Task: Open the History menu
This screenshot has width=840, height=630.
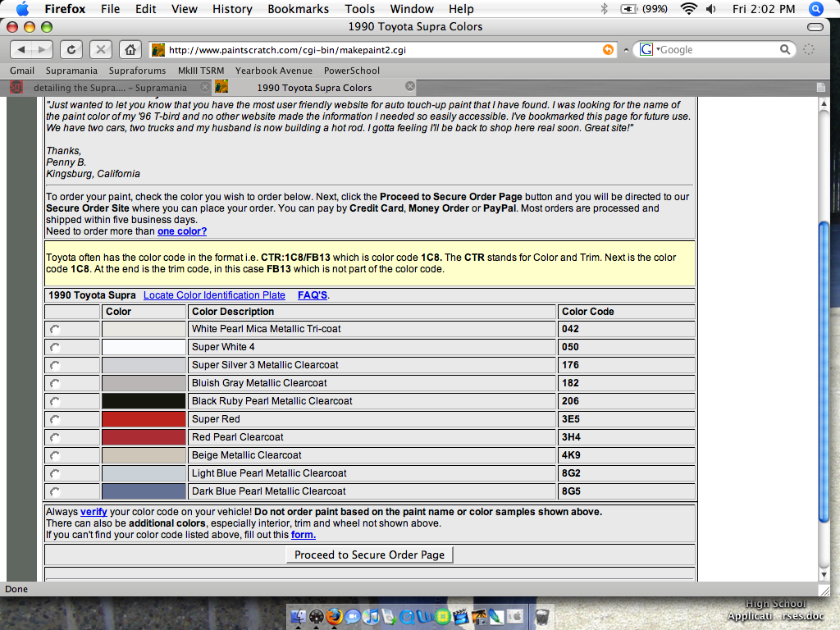Action: pyautogui.click(x=232, y=8)
